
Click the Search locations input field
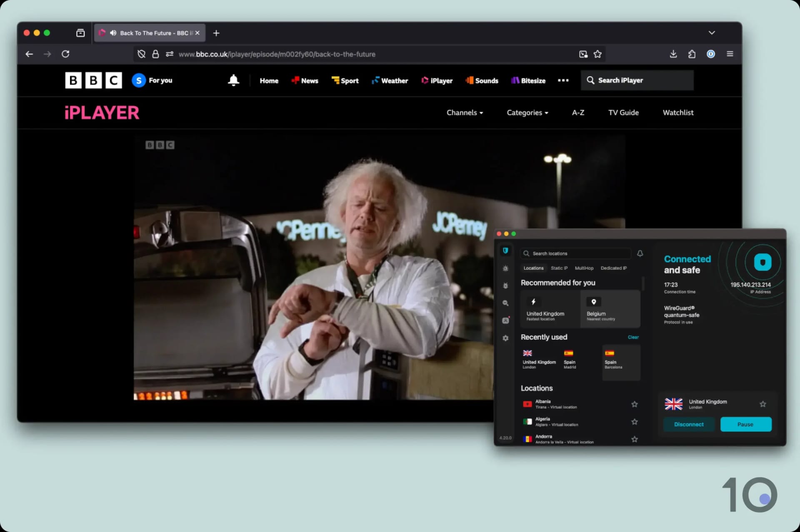575,253
